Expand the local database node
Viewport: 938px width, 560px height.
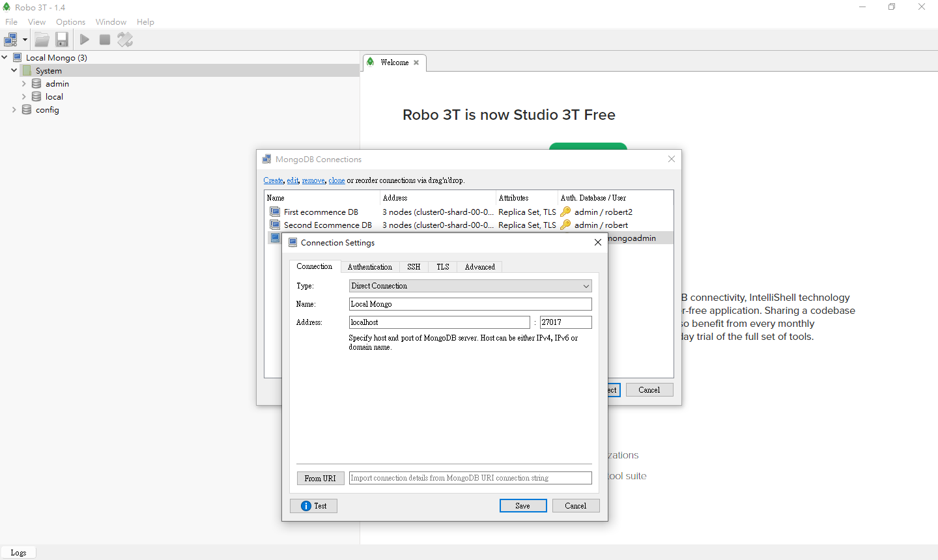coord(24,97)
